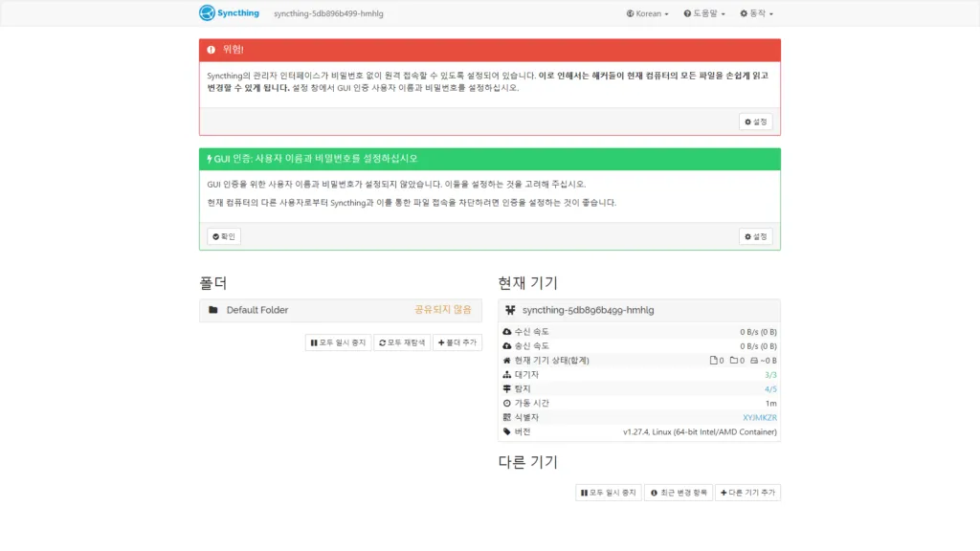Click the identifier icon next to 식별자
The width and height of the screenshot is (980, 551).
click(509, 417)
